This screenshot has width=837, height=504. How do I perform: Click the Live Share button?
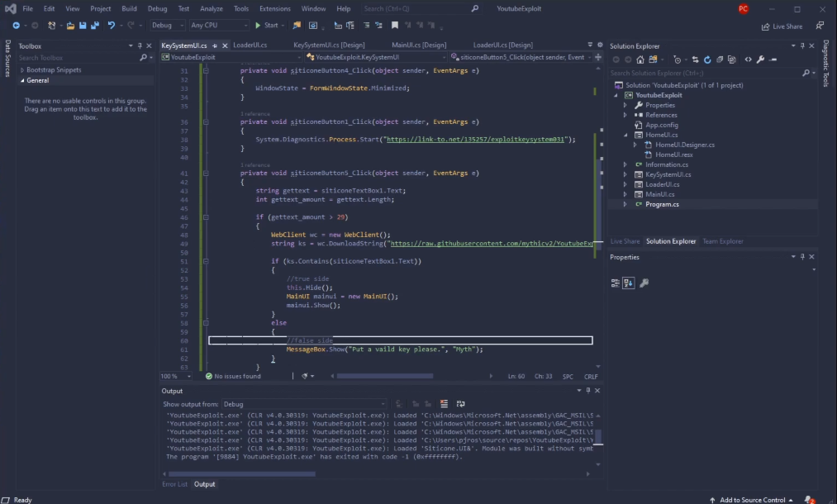[x=782, y=26]
